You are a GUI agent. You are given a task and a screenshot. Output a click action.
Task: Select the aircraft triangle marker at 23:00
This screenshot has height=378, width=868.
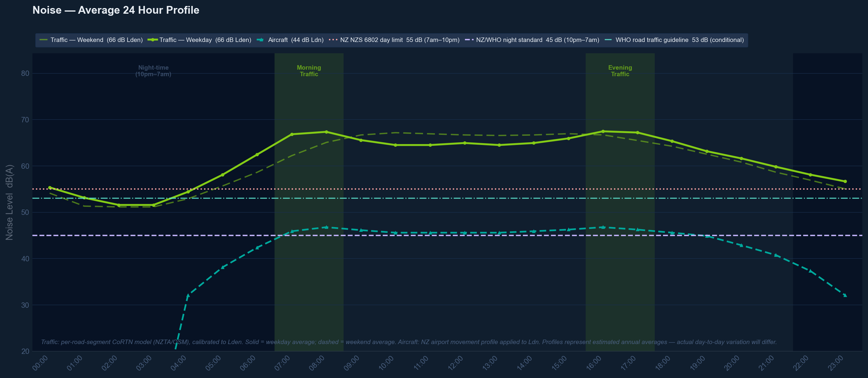[845, 295]
